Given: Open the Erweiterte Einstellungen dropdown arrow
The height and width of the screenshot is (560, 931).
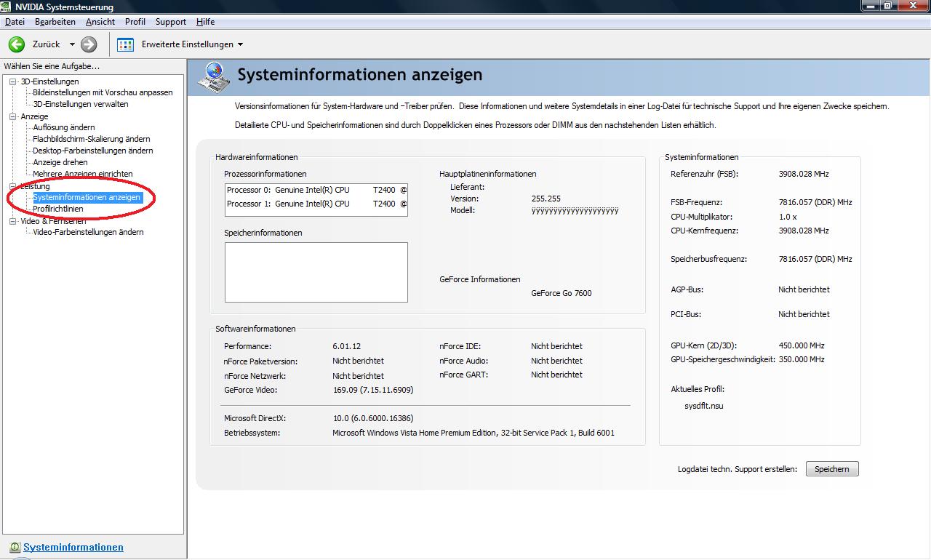Looking at the screenshot, I should coord(241,44).
